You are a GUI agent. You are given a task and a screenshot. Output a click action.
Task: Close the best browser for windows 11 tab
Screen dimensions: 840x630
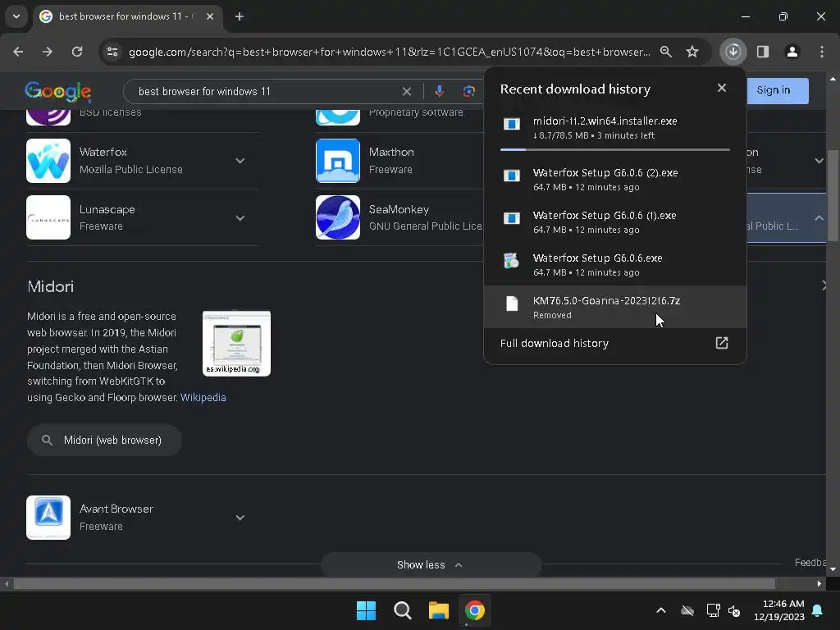click(210, 16)
